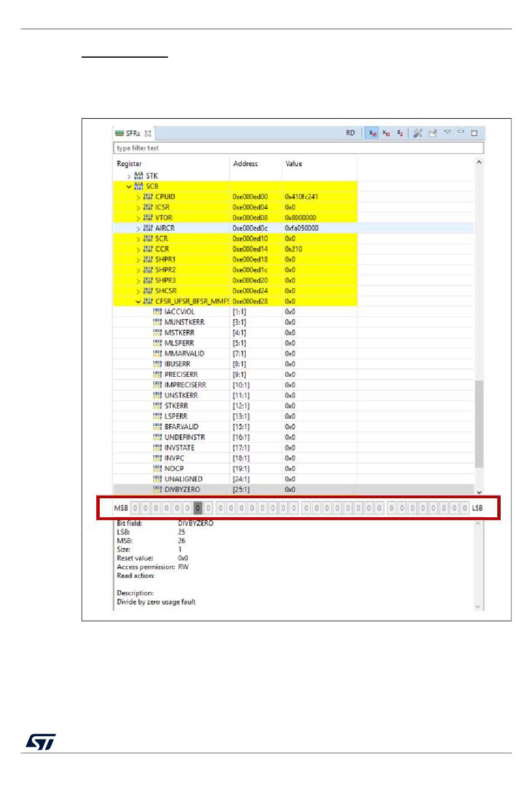Click the CCR register icon

148,249
